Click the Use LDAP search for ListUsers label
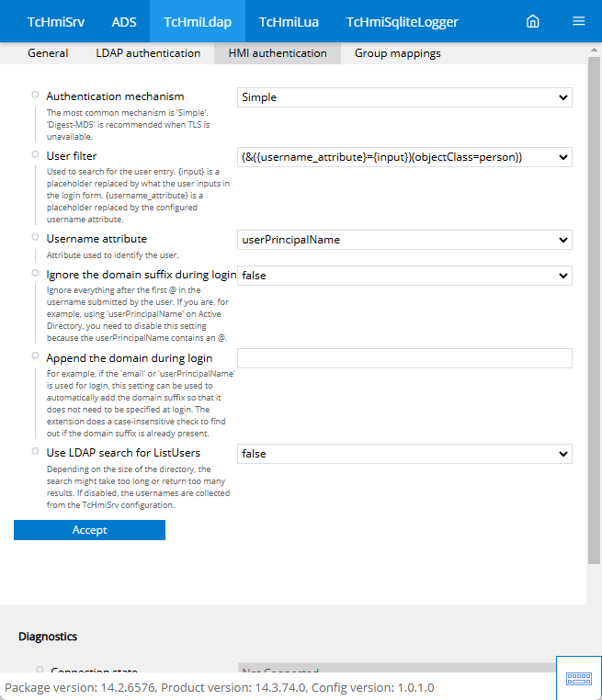This screenshot has width=602, height=700. [123, 452]
